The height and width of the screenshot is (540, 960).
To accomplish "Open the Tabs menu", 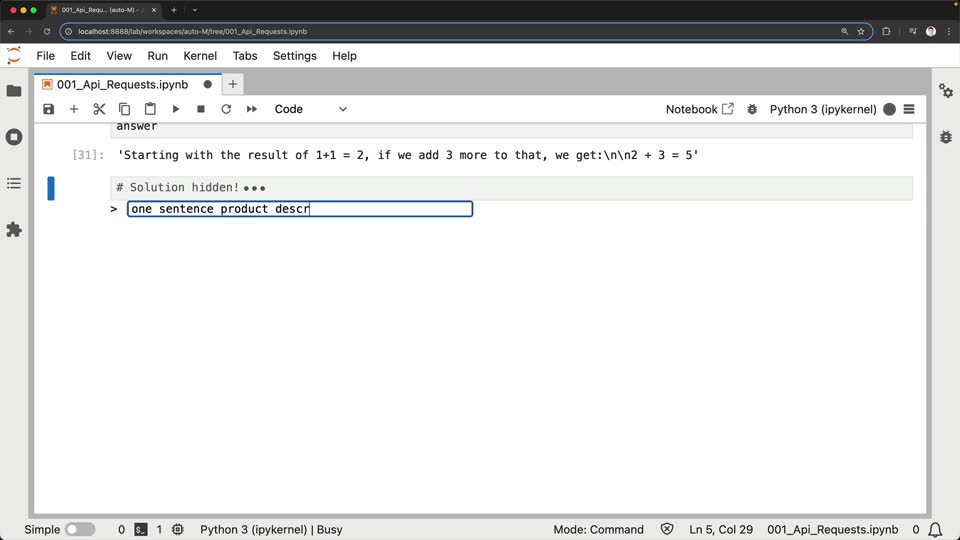I will pyautogui.click(x=245, y=56).
